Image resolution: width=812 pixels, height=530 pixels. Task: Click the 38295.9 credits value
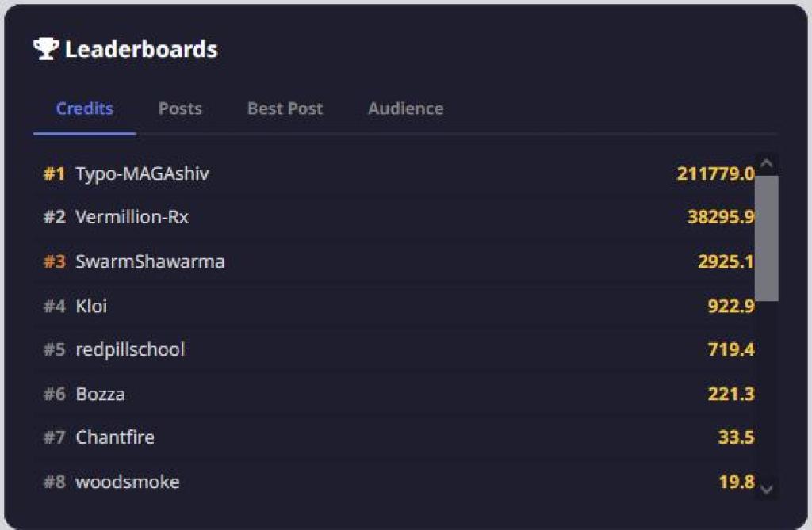coord(720,217)
